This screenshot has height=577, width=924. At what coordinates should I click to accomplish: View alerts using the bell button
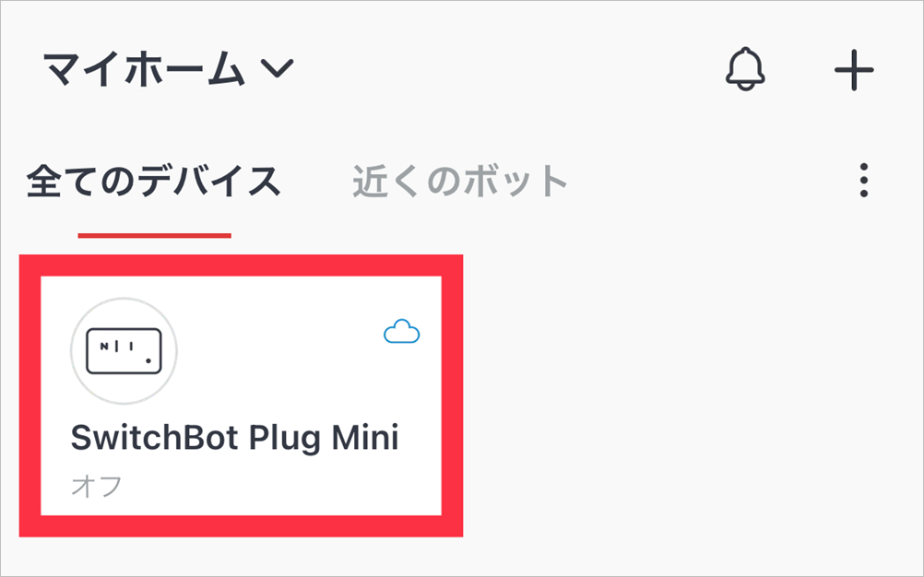[745, 69]
